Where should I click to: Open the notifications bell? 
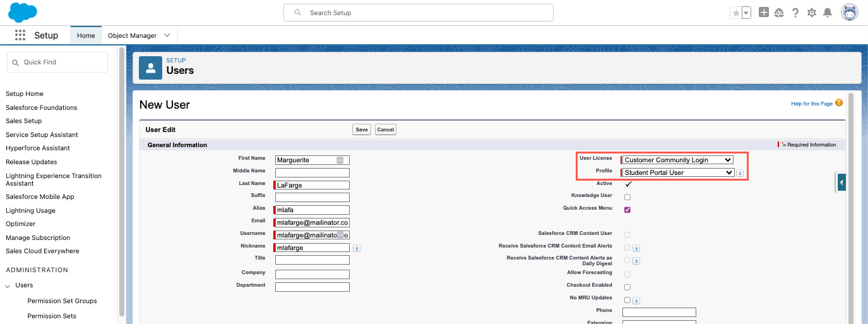[828, 13]
